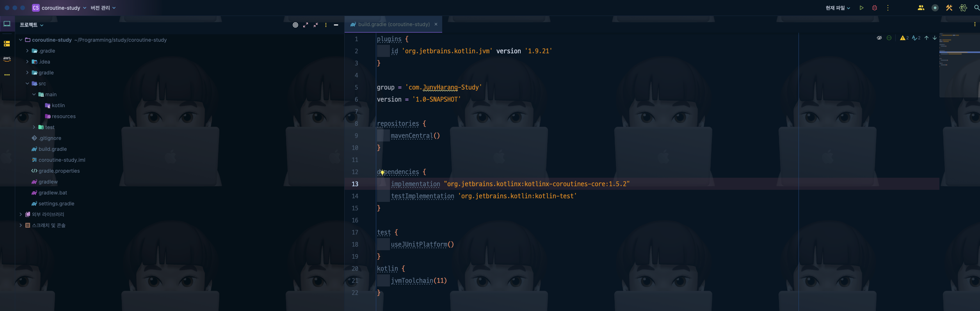Toggle reader mode eye icon

(879, 38)
